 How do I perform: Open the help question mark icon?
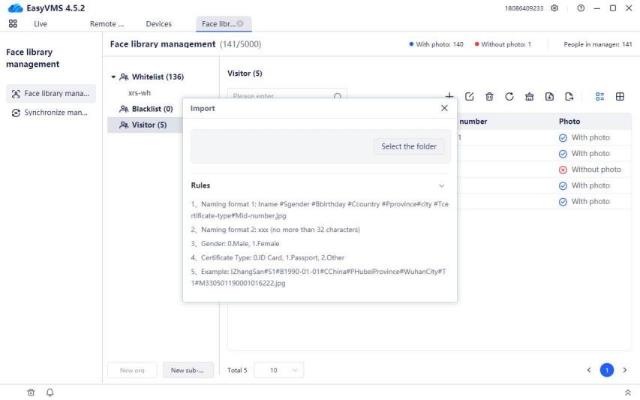[582, 8]
